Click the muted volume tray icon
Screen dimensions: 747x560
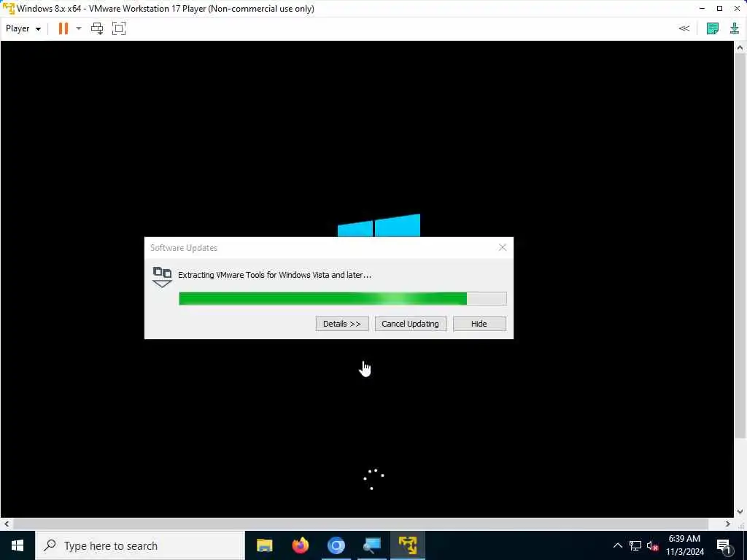[x=652, y=545]
